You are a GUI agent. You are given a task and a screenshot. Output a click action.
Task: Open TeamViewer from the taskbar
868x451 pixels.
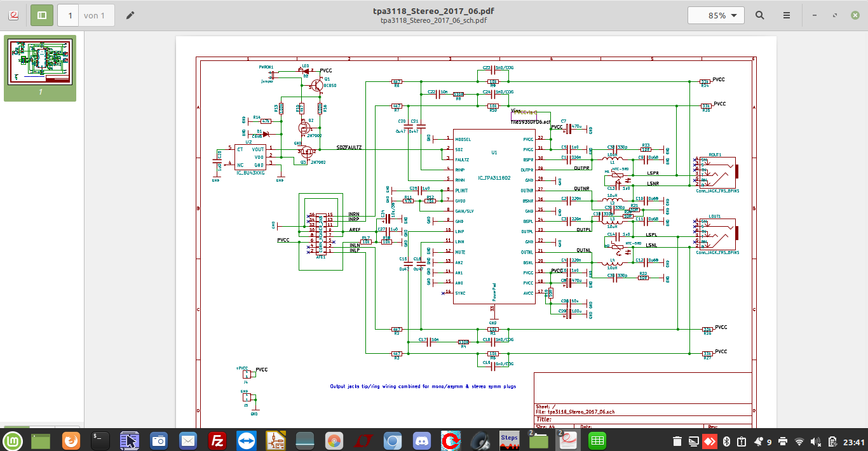coord(246,440)
